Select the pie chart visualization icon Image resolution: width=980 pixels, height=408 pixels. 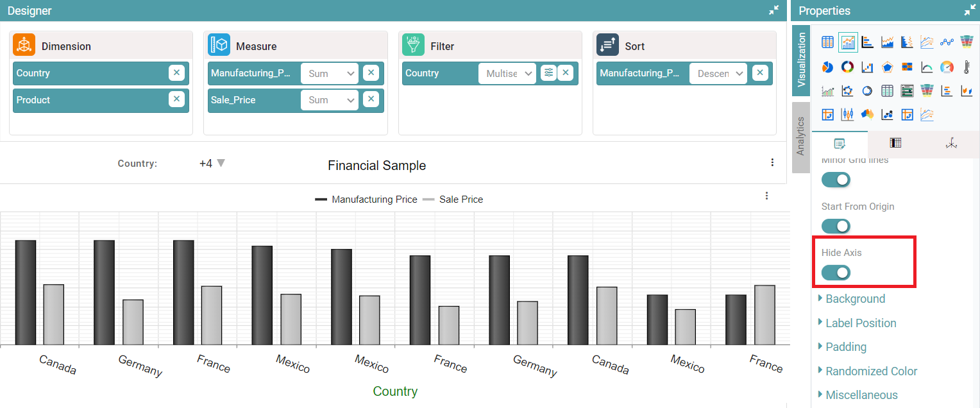pyautogui.click(x=827, y=67)
